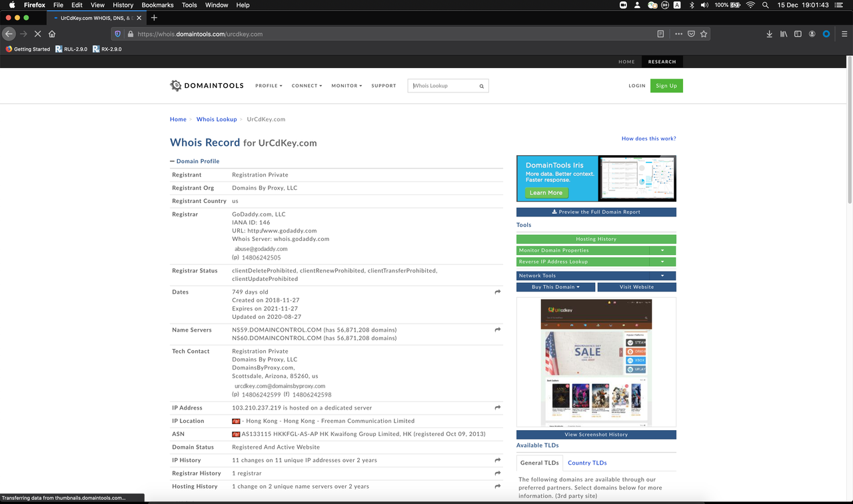Show sidebars icon in toolbar
The image size is (853, 504).
(x=798, y=34)
